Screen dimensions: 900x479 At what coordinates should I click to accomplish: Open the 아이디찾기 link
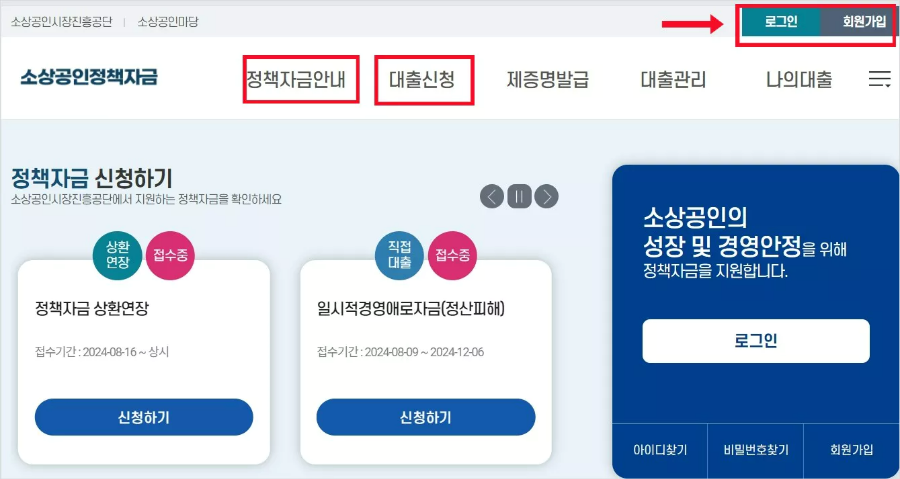[660, 450]
